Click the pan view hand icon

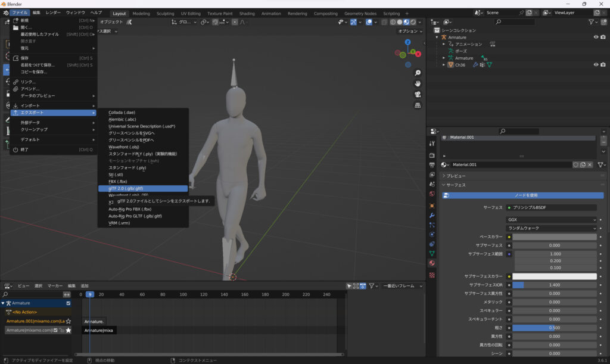(418, 83)
